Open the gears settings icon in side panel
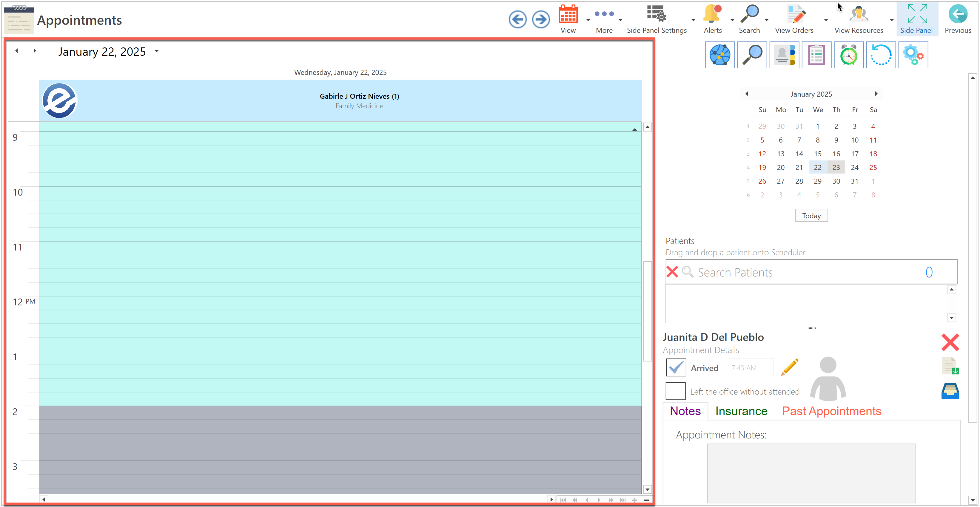 tap(913, 55)
